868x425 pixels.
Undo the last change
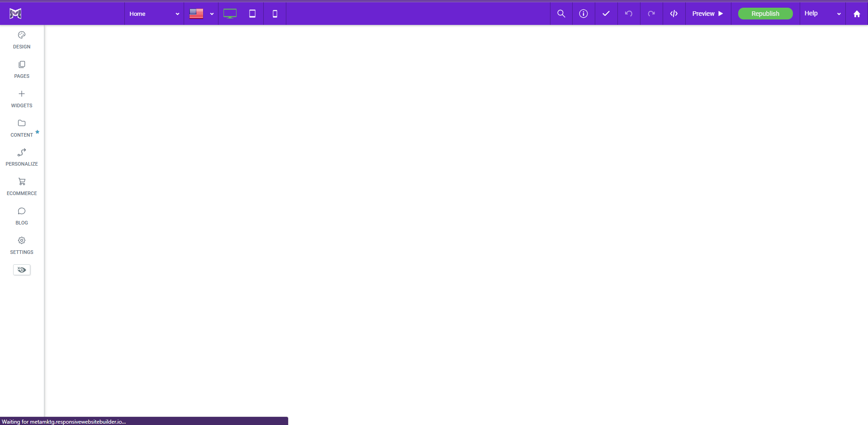tap(629, 14)
